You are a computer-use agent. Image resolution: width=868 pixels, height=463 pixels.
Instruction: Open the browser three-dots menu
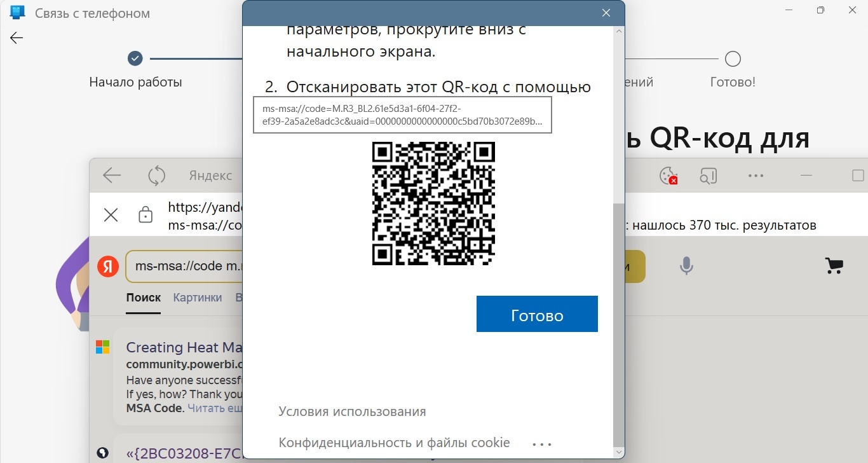point(756,176)
